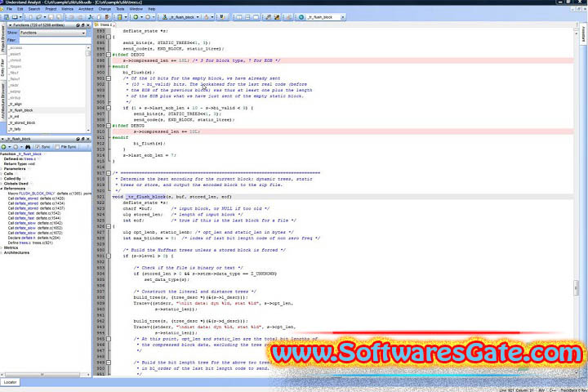Open the _tr_flush_block scope dropdown in toolbar
The image size is (588, 392).
[x=198, y=17]
